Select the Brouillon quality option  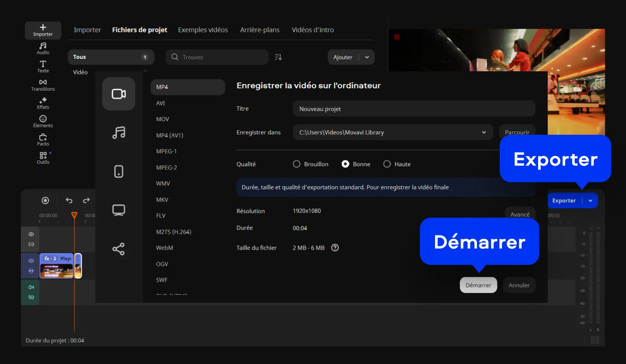tap(297, 164)
